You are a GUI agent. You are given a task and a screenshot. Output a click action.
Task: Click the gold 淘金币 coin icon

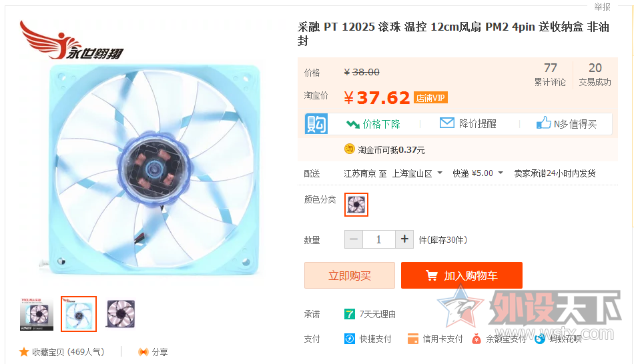(349, 149)
